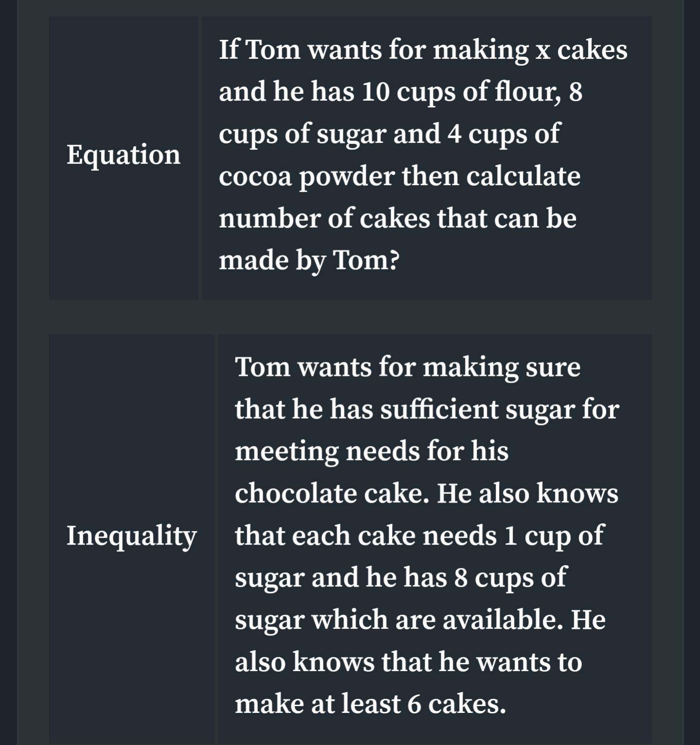Click the phrase "made by Tom?"
700x745 pixels.
pyautogui.click(x=309, y=261)
